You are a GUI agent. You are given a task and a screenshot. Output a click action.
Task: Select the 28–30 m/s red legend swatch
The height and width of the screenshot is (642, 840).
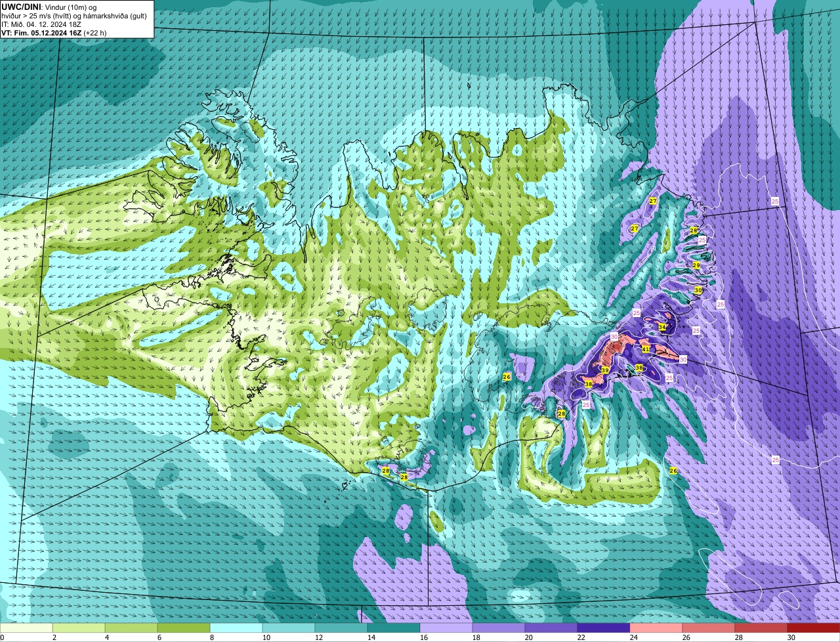(x=761, y=628)
